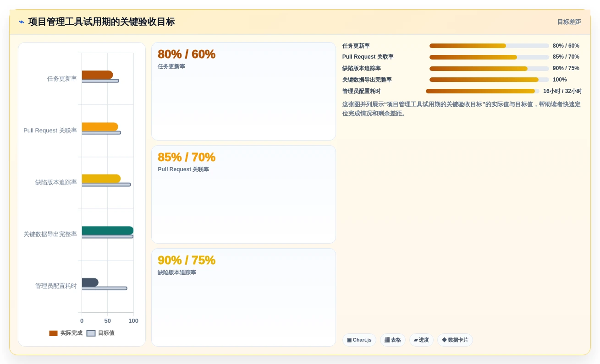Click the 85% / 70% card value
Viewport: 600px width, 364px height.
[x=187, y=157]
